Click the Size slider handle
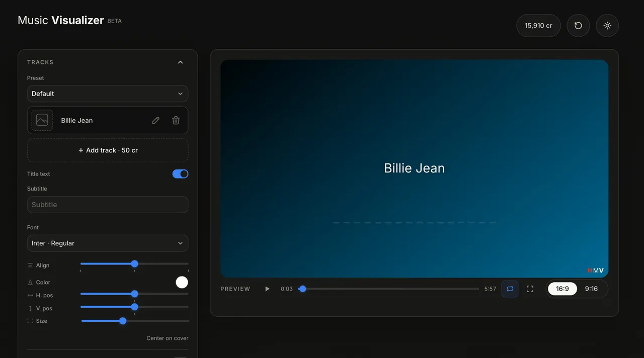The width and height of the screenshot is (644, 358). tap(123, 321)
